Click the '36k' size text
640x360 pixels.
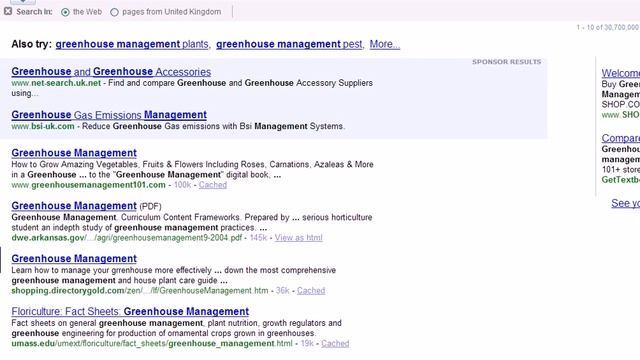(282, 291)
